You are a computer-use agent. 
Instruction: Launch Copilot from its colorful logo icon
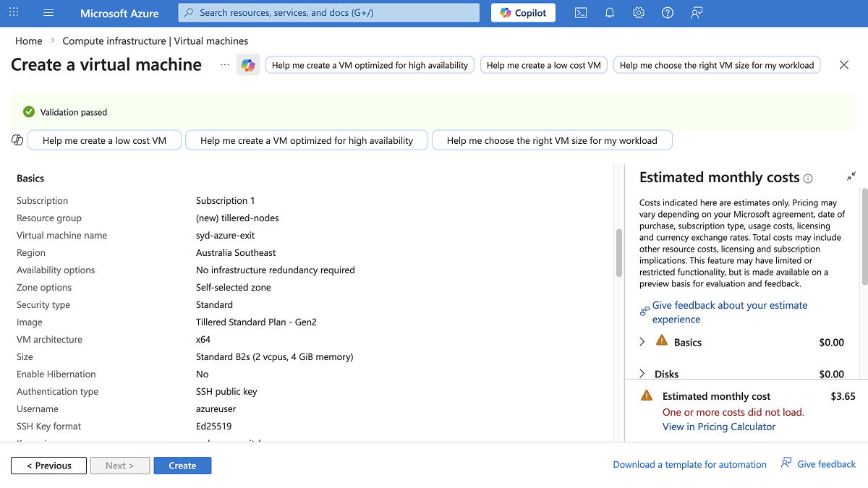pos(247,64)
